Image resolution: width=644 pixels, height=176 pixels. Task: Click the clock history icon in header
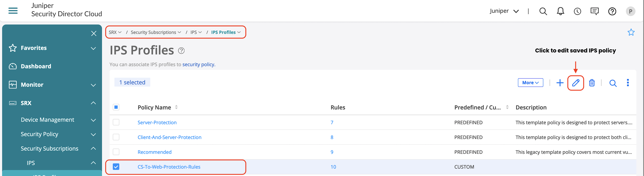pyautogui.click(x=577, y=11)
